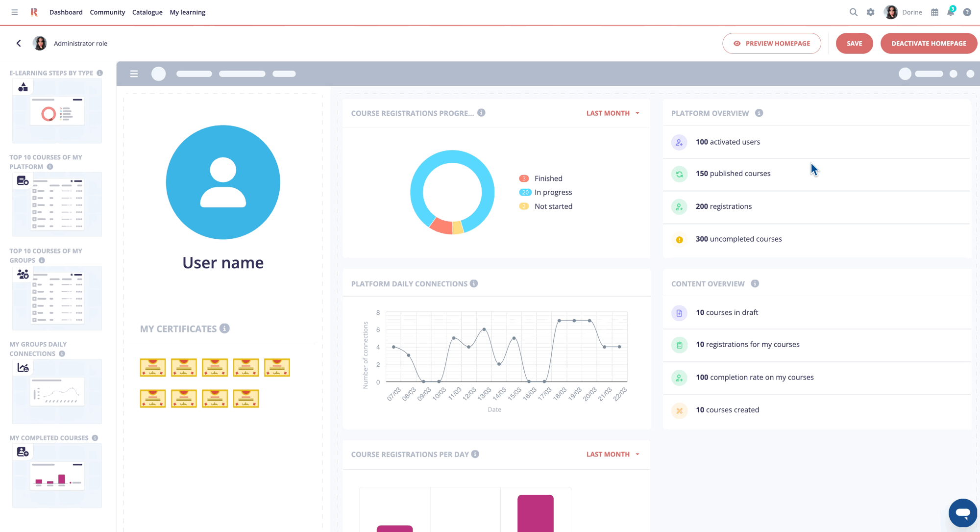980x532 pixels.
Task: Go to the Catalogue menu item
Action: [x=147, y=12]
